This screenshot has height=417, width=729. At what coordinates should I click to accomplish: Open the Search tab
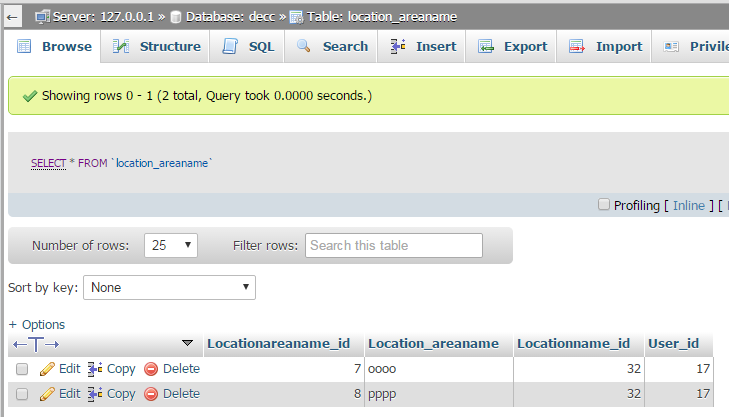(x=331, y=46)
